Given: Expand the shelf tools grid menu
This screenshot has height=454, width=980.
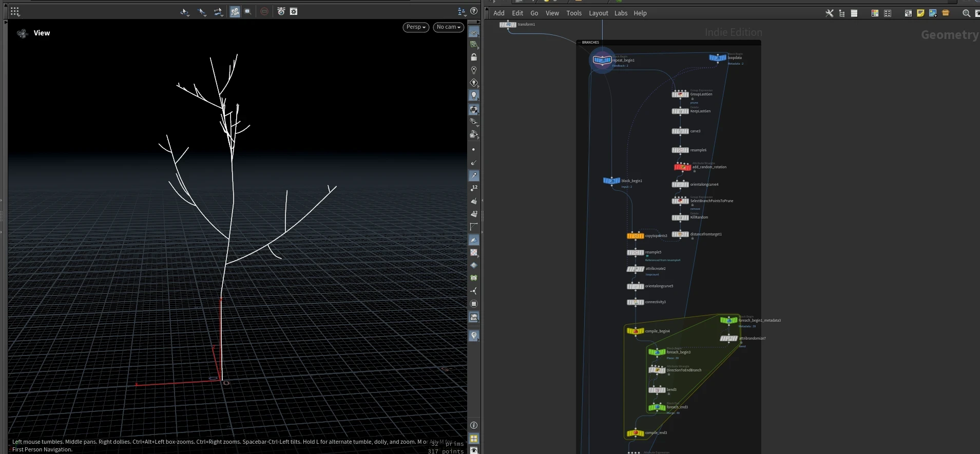Looking at the screenshot, I should pyautogui.click(x=15, y=11).
